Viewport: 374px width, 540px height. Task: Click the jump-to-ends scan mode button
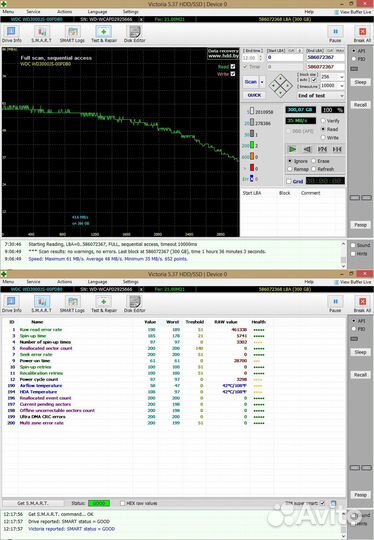point(337,149)
